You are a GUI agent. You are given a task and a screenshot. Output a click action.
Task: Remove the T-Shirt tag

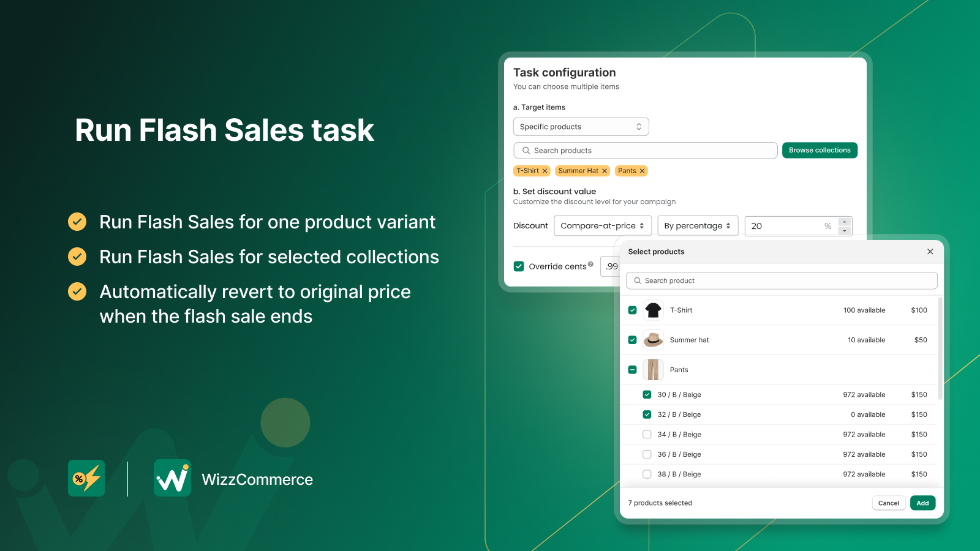coord(545,171)
